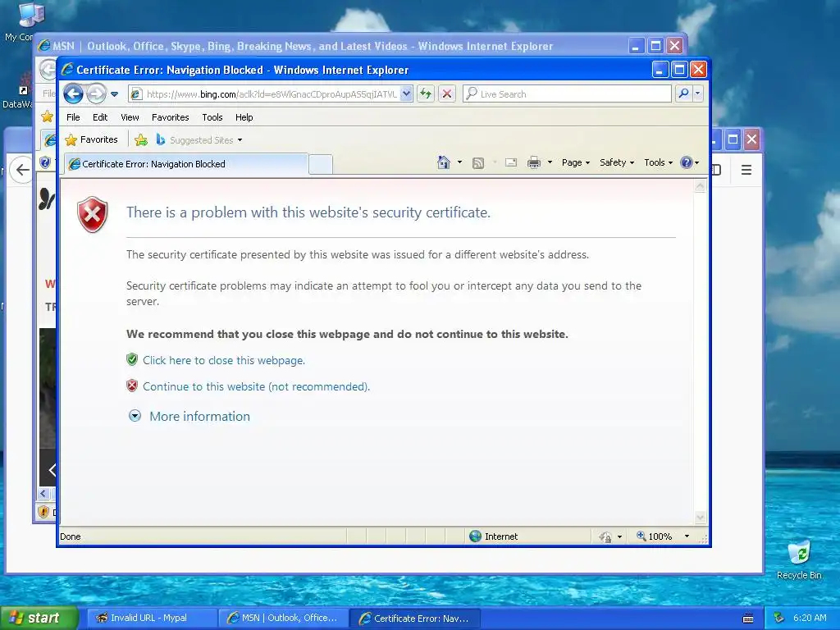Click the Start button
840x630 pixels.
pos(39,618)
